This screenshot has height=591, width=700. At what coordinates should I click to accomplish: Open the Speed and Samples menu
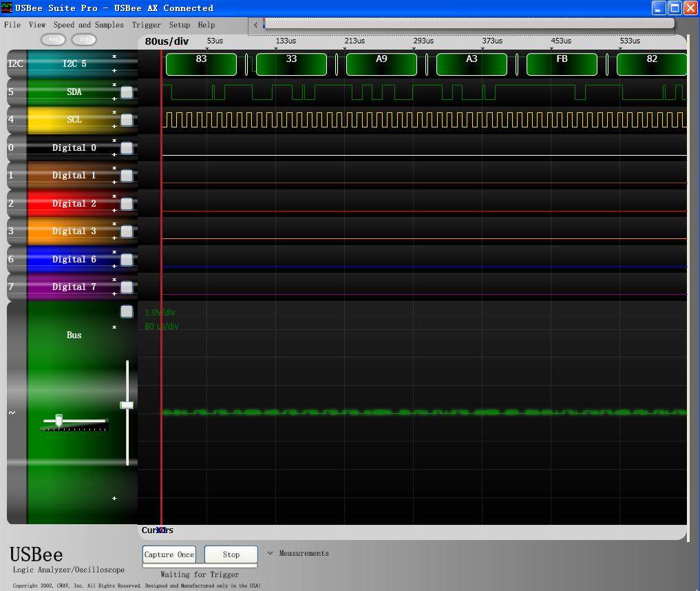[x=89, y=25]
